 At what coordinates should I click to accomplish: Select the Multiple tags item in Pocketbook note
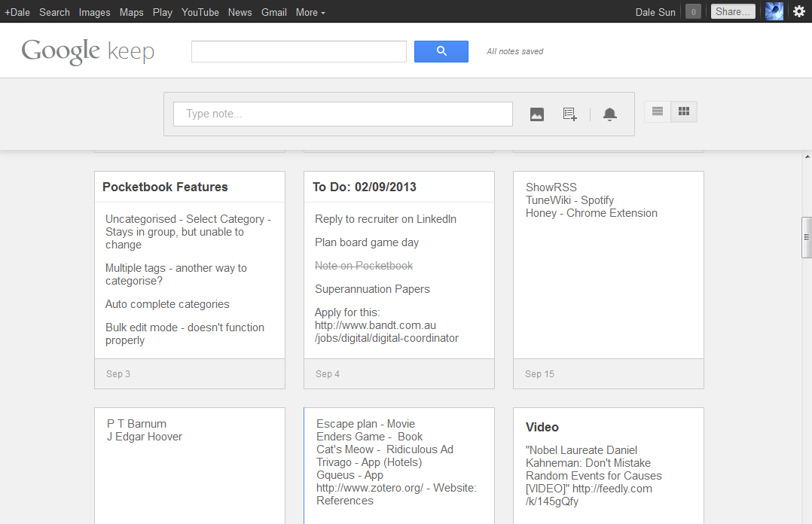pyautogui.click(x=176, y=275)
